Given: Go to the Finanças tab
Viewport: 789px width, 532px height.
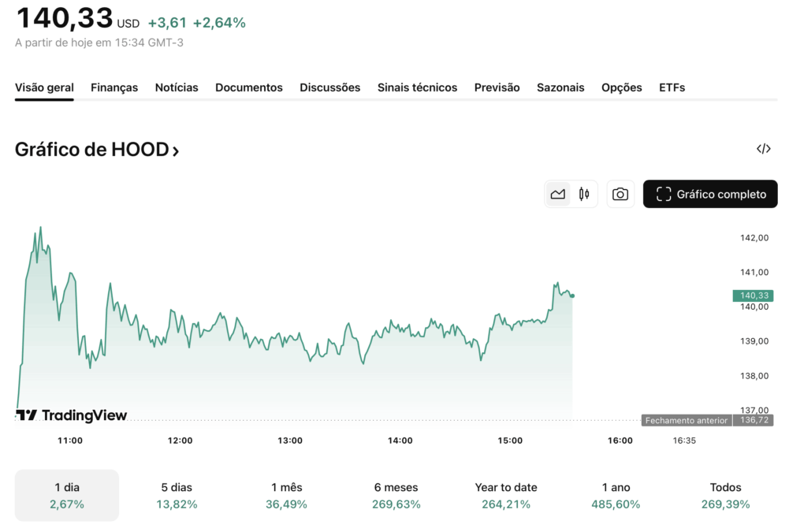Looking at the screenshot, I should coord(114,87).
